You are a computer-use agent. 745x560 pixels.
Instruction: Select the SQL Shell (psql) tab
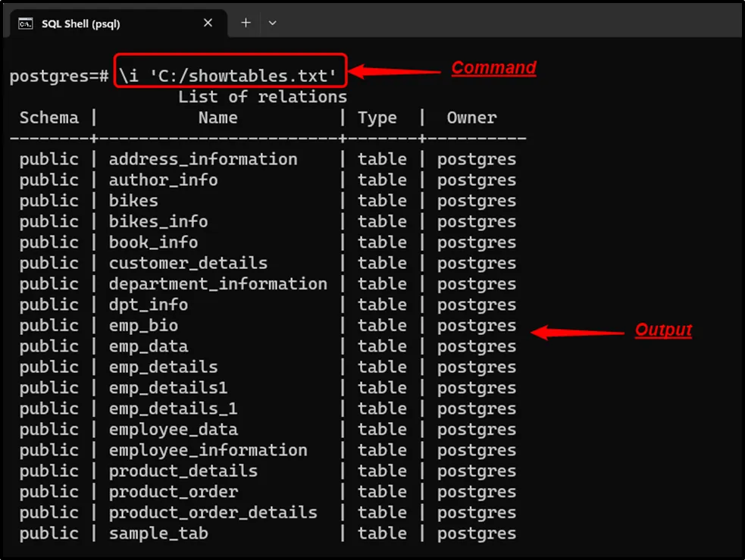(x=80, y=23)
